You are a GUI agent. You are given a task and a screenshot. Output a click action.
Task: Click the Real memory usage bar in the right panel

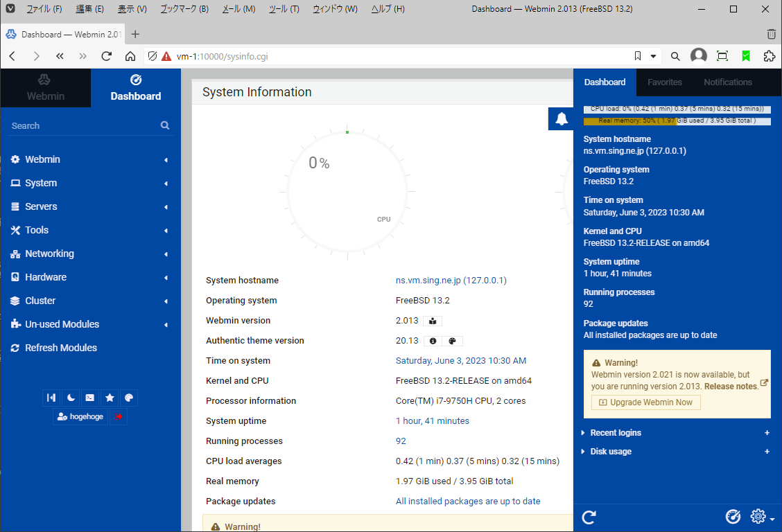[x=677, y=121]
